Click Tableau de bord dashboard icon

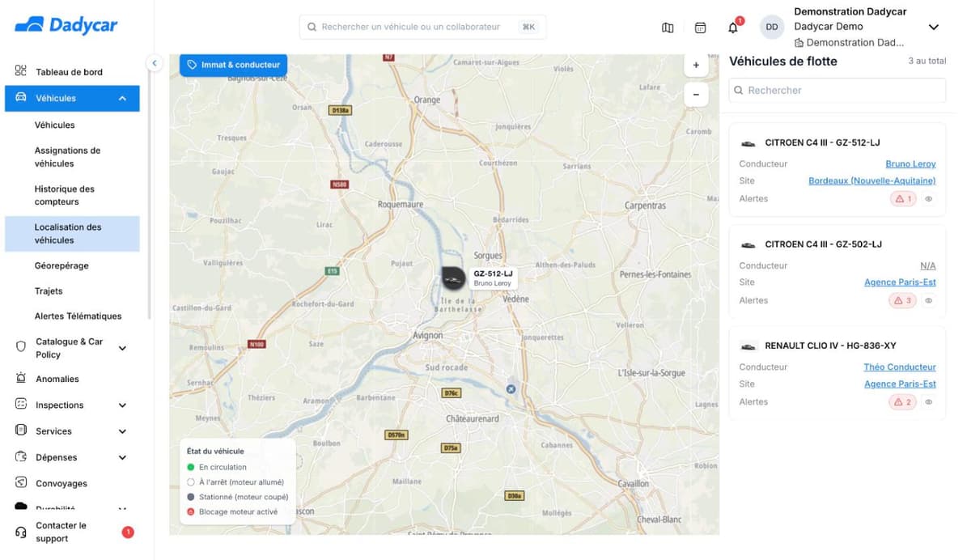pos(21,71)
